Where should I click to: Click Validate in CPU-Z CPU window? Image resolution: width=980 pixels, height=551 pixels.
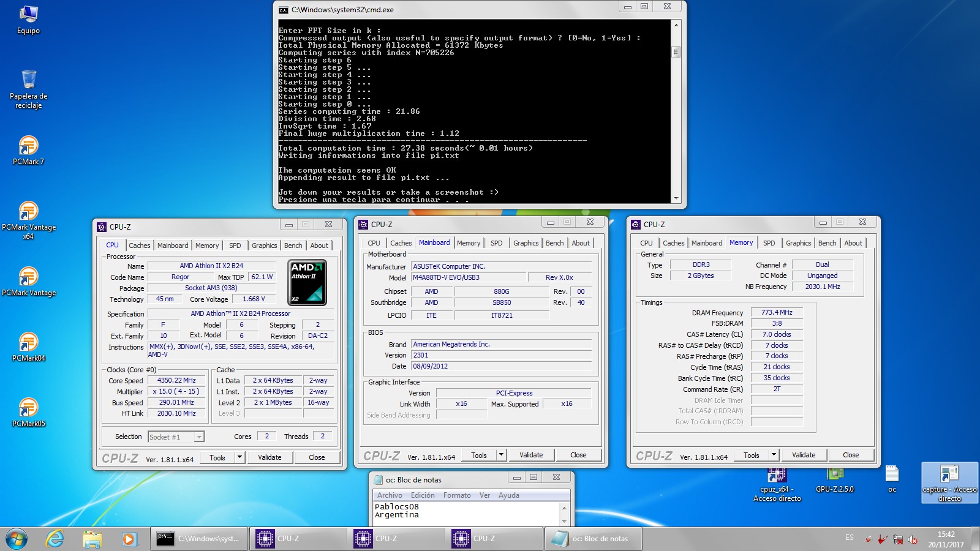click(x=269, y=457)
